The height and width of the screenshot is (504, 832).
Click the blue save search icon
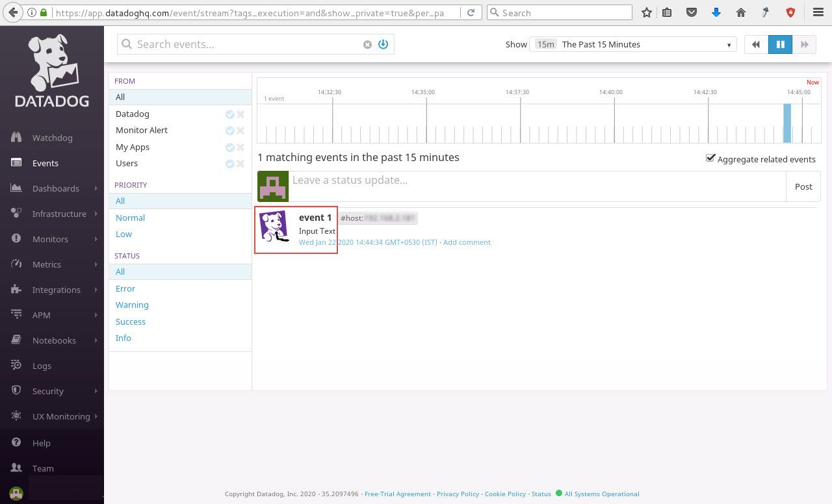[x=383, y=44]
